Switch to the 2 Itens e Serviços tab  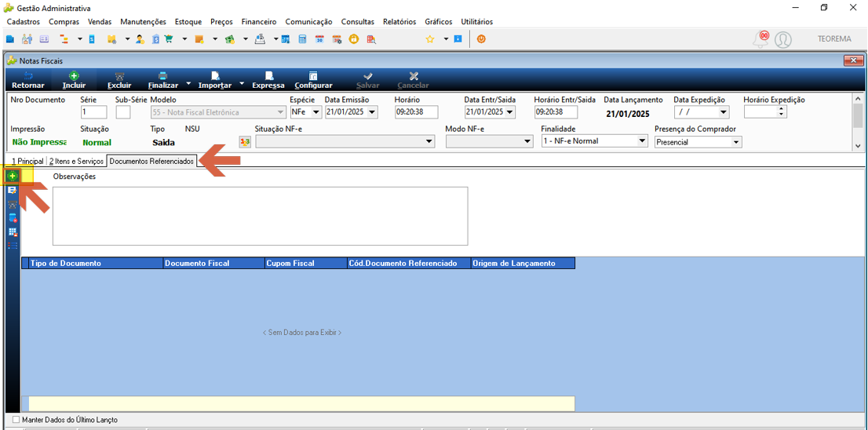(76, 161)
